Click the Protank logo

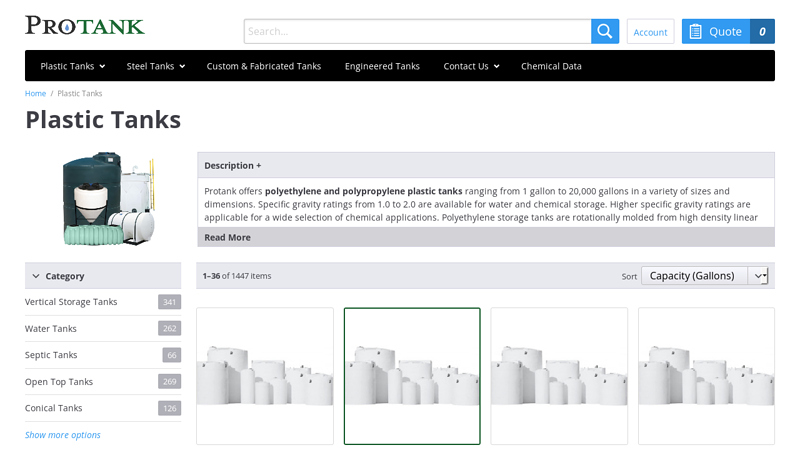[x=85, y=26]
